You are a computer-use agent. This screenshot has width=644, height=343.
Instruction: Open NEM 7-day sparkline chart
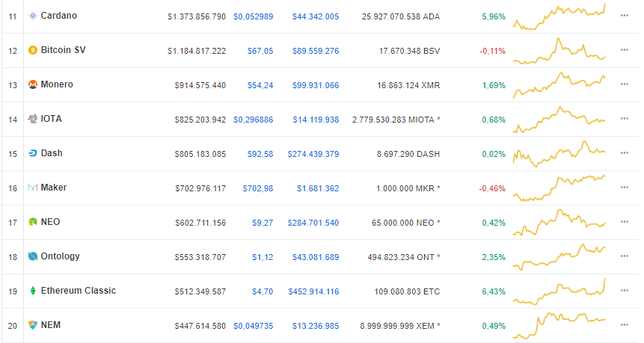click(x=559, y=326)
